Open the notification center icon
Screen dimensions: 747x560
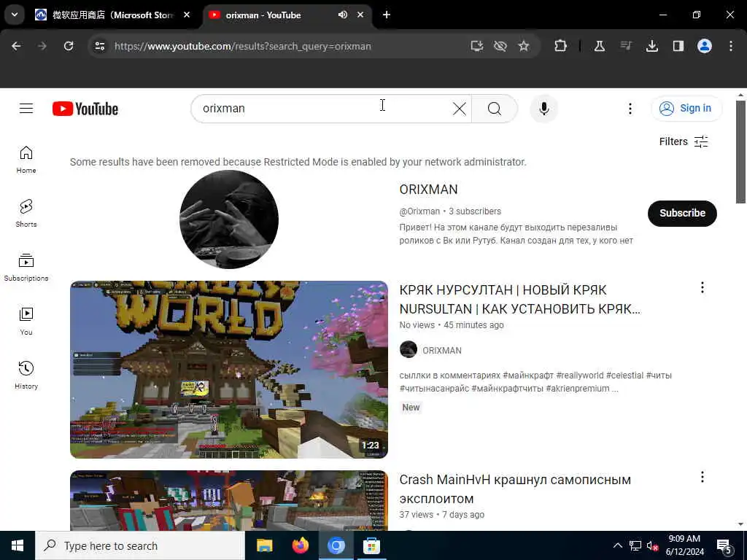(724, 546)
